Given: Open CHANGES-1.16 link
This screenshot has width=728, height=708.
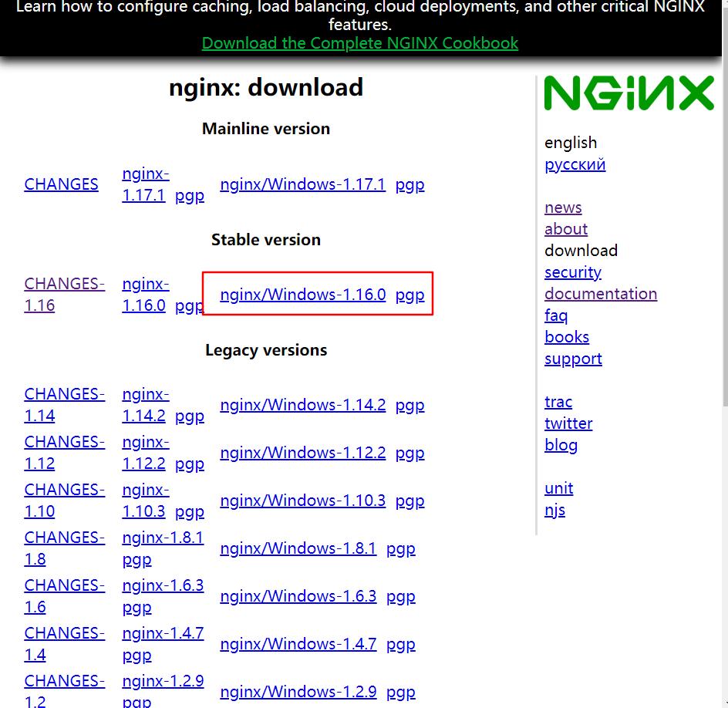Looking at the screenshot, I should 65,295.
